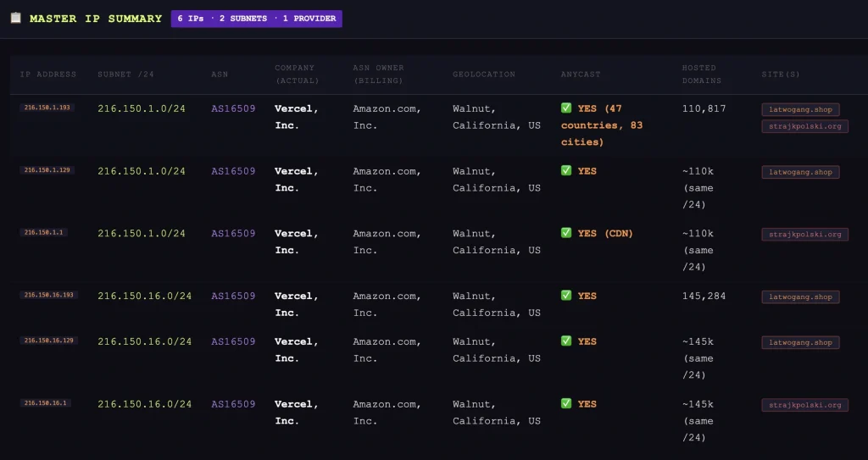Click the SUBNET /24 column header
Image resolution: width=868 pixels, height=460 pixels.
pyautogui.click(x=125, y=75)
